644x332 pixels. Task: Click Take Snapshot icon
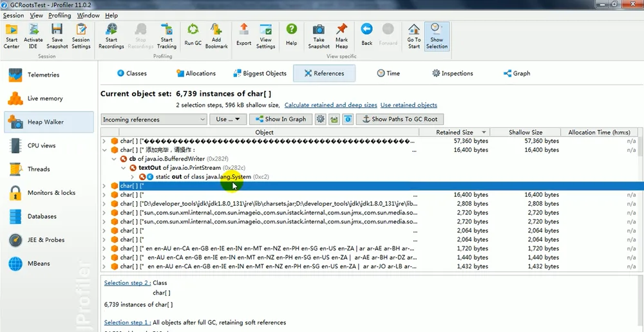tap(319, 36)
